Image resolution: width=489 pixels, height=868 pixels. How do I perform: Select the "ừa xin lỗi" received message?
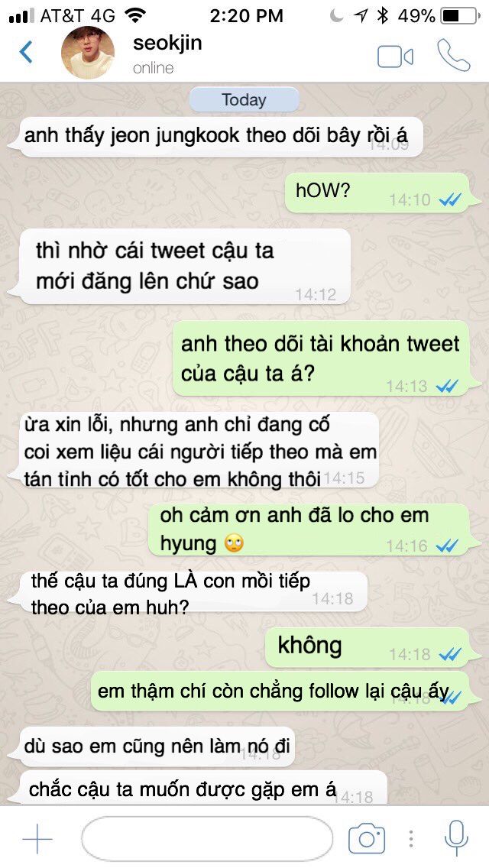(197, 450)
